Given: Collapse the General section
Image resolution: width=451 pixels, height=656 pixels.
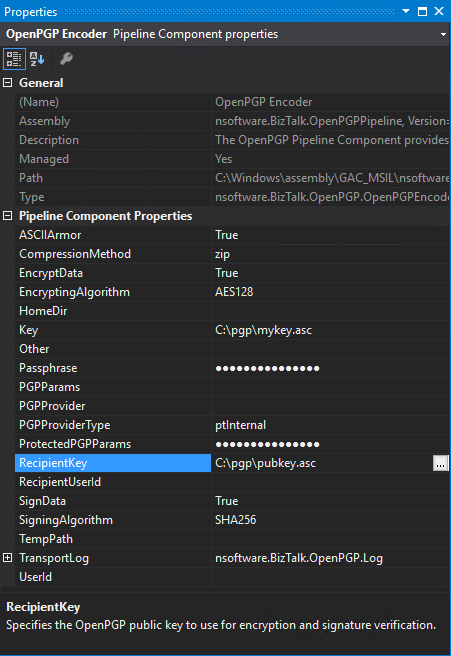Looking at the screenshot, I should click(x=8, y=83).
